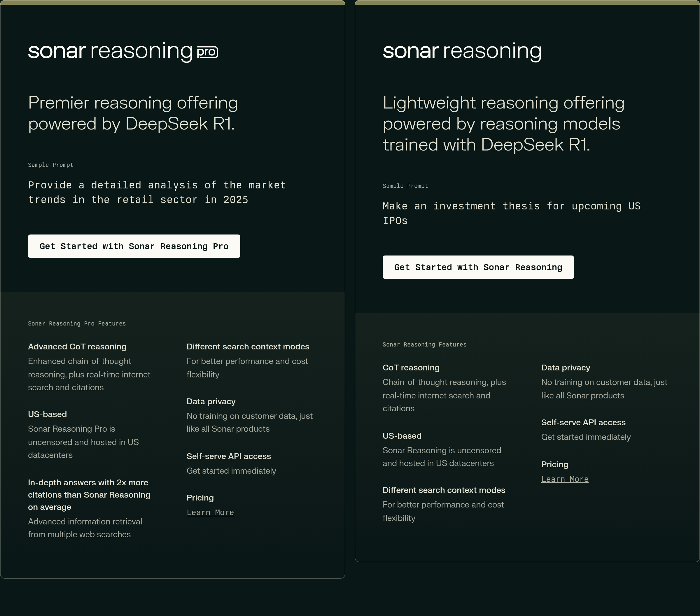Click the retail sector sample prompt text
The height and width of the screenshot is (616, 700).
tap(157, 192)
